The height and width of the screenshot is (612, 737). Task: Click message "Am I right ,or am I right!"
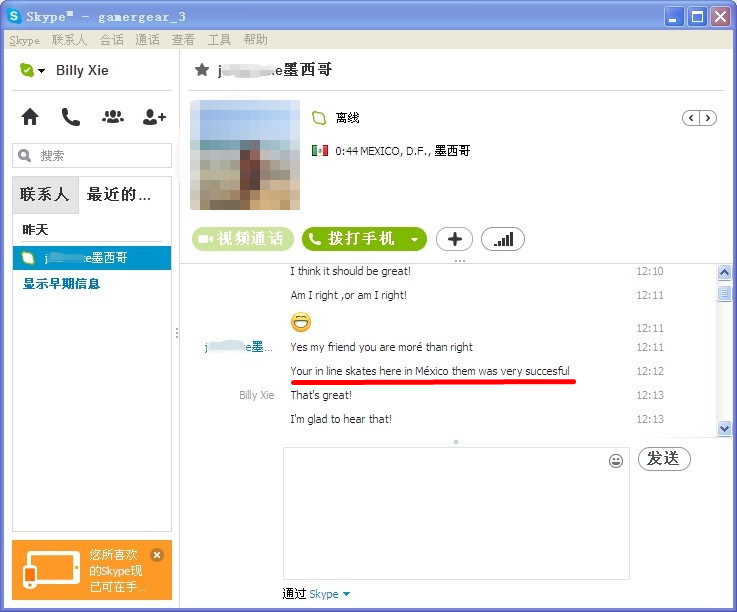click(x=349, y=295)
